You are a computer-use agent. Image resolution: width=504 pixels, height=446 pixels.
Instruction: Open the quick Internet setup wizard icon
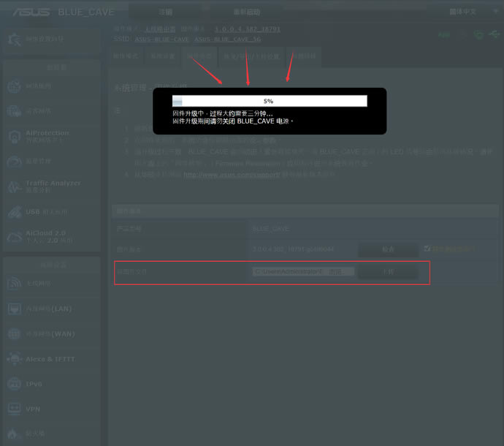point(14,39)
